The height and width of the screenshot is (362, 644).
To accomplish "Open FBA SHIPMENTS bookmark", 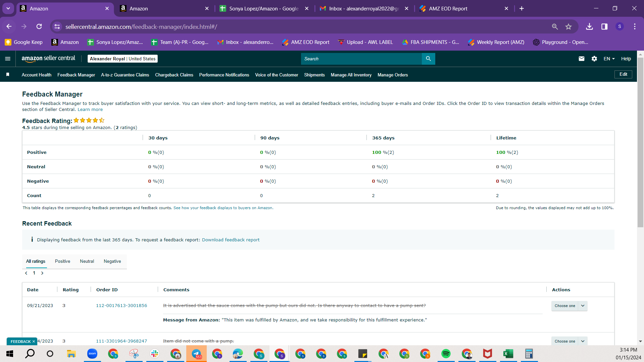I will coord(431,42).
